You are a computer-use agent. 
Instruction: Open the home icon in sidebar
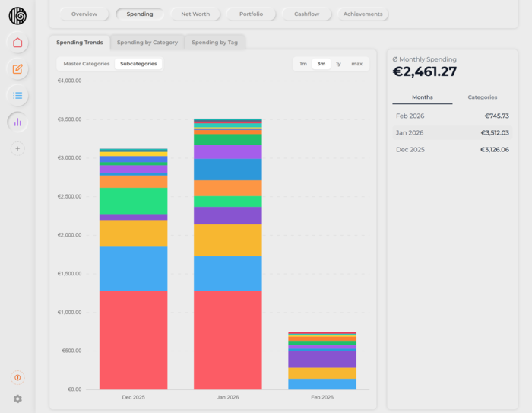(17, 43)
